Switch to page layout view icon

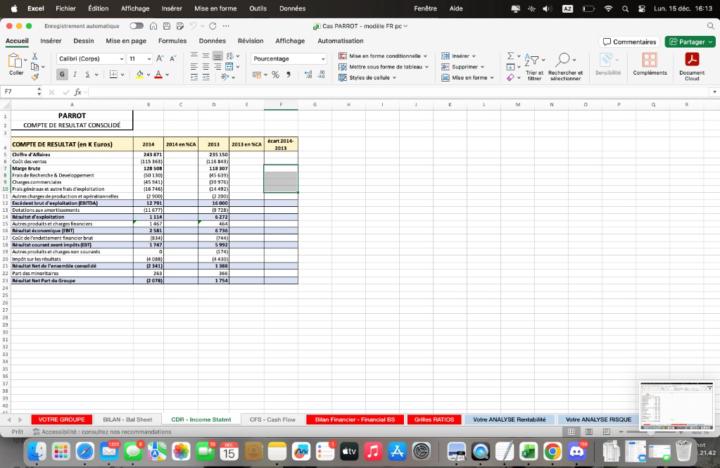pos(589,432)
